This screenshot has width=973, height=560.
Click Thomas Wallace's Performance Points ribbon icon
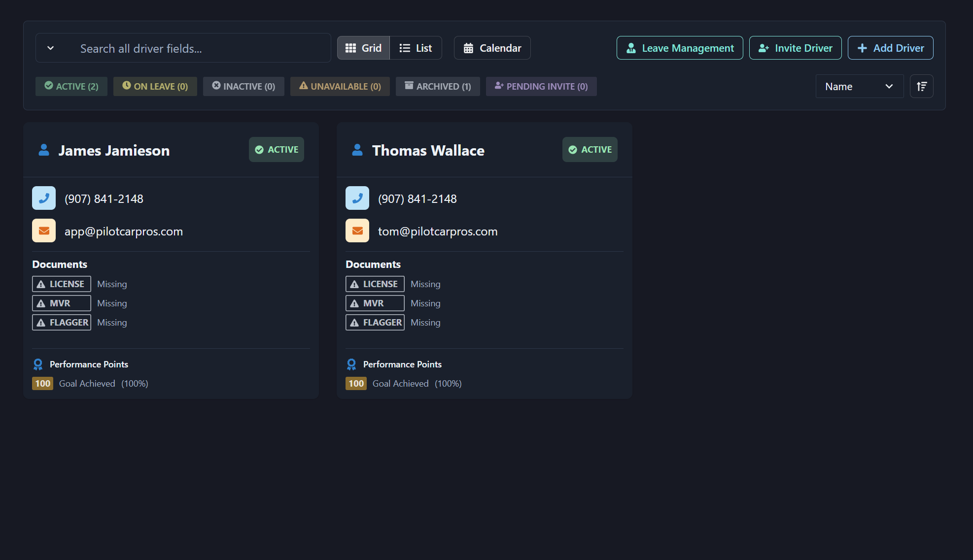point(351,364)
